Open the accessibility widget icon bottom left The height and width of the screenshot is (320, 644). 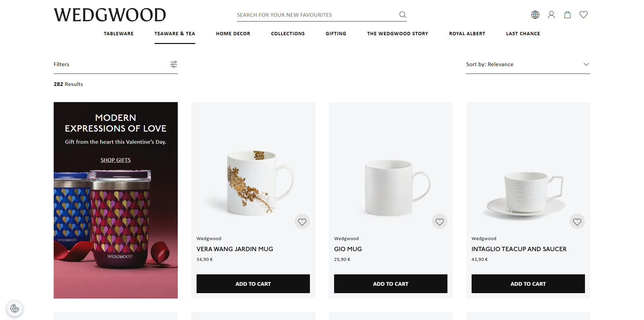[14, 308]
